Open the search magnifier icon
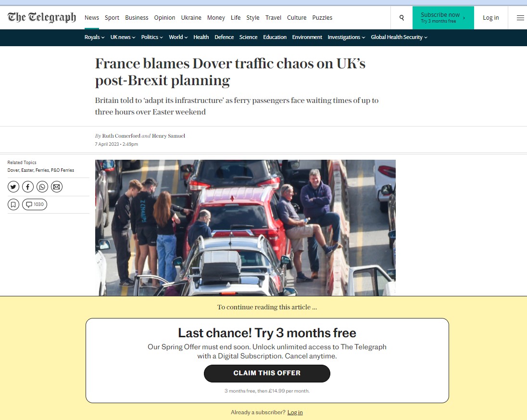 tap(402, 17)
